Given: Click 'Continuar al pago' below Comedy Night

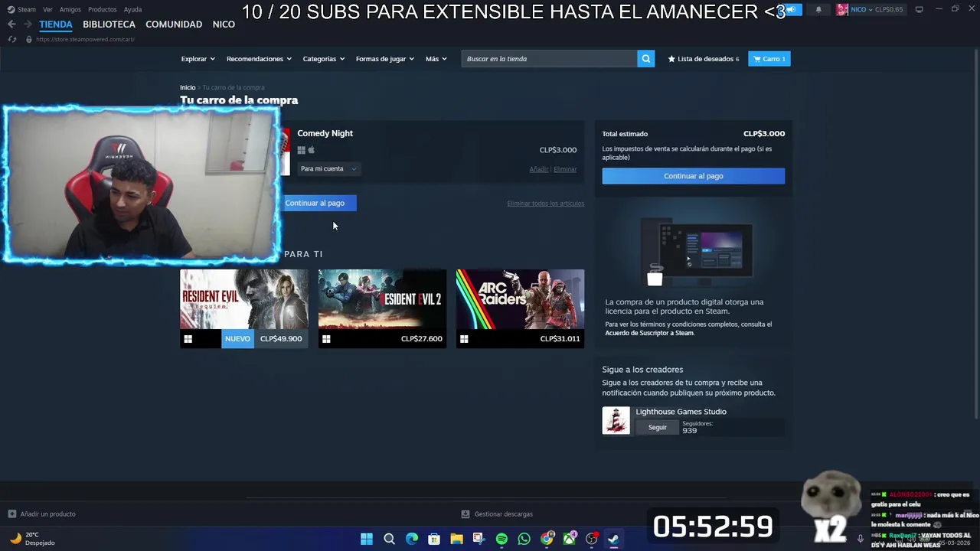Looking at the screenshot, I should [318, 203].
